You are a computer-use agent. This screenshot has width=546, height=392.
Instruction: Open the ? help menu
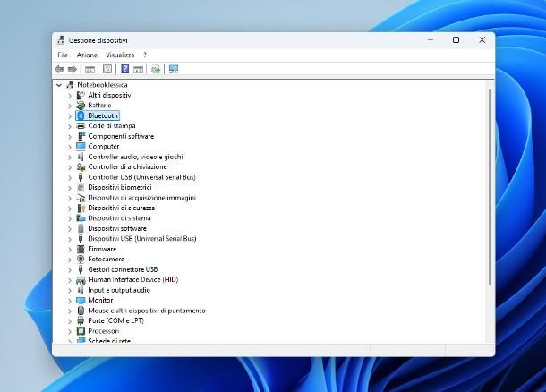point(145,55)
